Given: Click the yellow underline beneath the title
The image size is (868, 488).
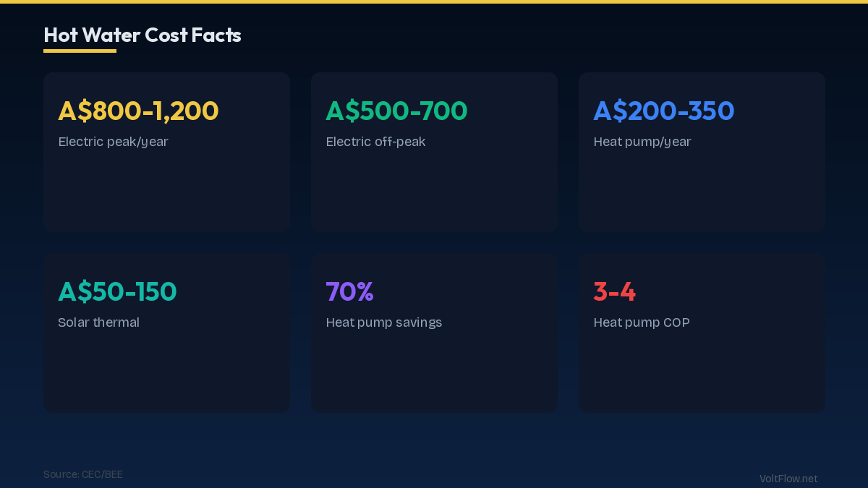Looking at the screenshot, I should (80, 51).
